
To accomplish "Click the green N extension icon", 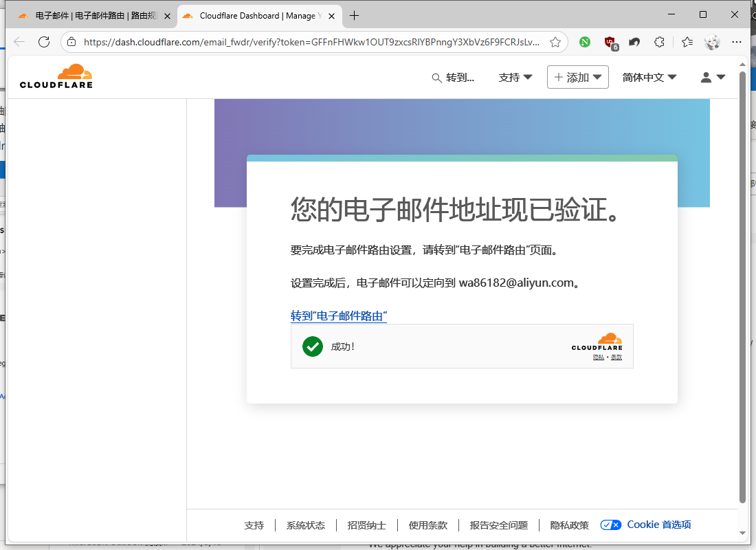I will click(x=584, y=42).
